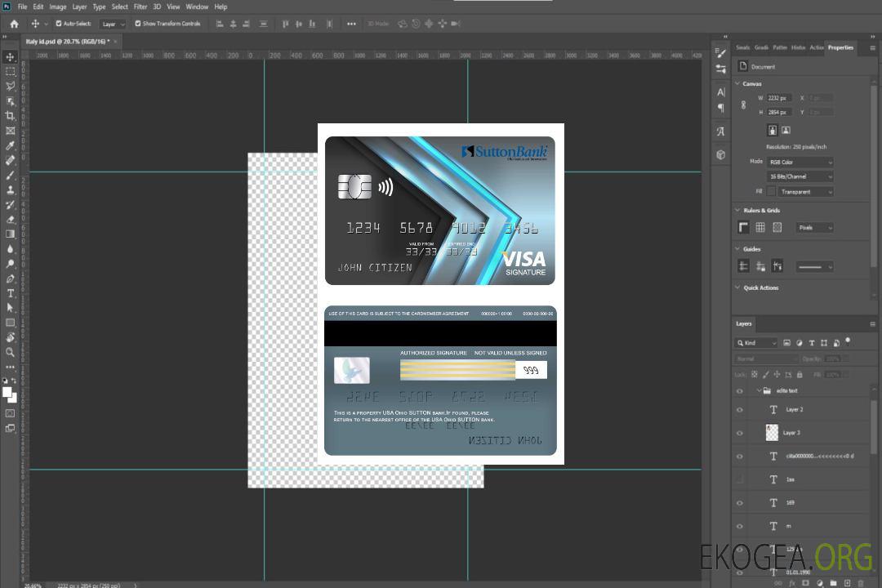Open the Layer menu
Viewport: 882px width, 588px height.
pos(79,7)
